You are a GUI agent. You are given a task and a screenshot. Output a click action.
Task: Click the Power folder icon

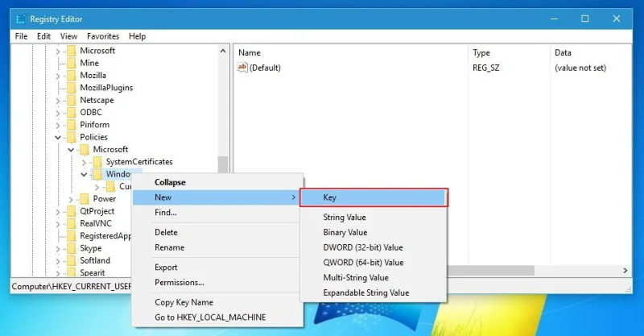tap(85, 199)
